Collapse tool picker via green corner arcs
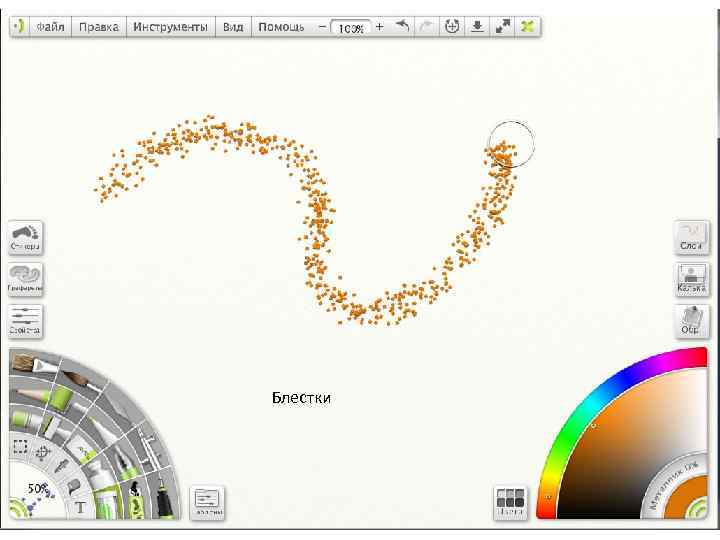 coord(18,509)
